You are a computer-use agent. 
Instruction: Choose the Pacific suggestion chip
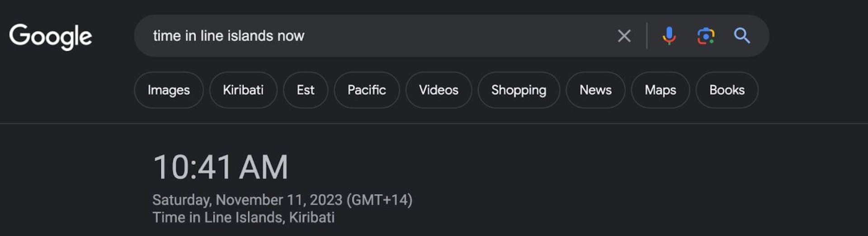point(367,90)
